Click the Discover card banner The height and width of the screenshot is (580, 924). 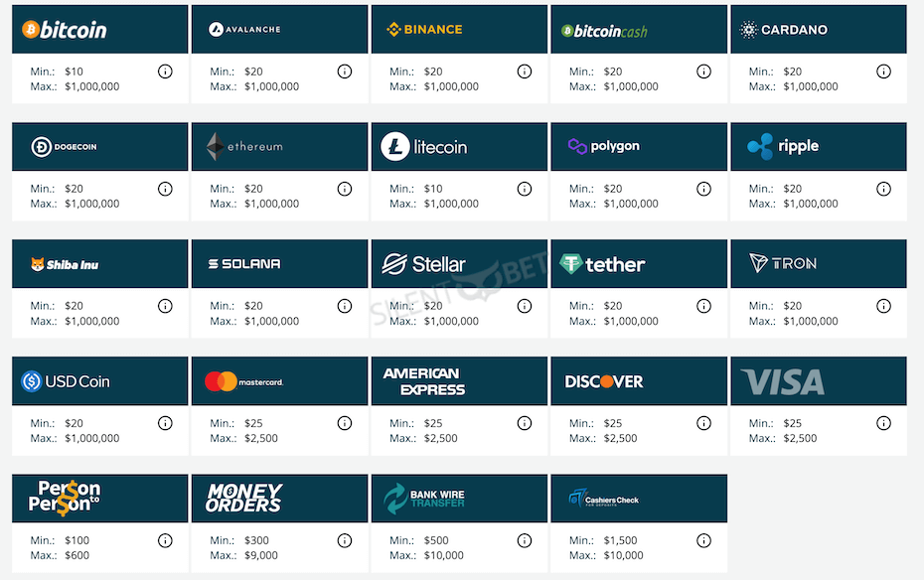(x=638, y=381)
